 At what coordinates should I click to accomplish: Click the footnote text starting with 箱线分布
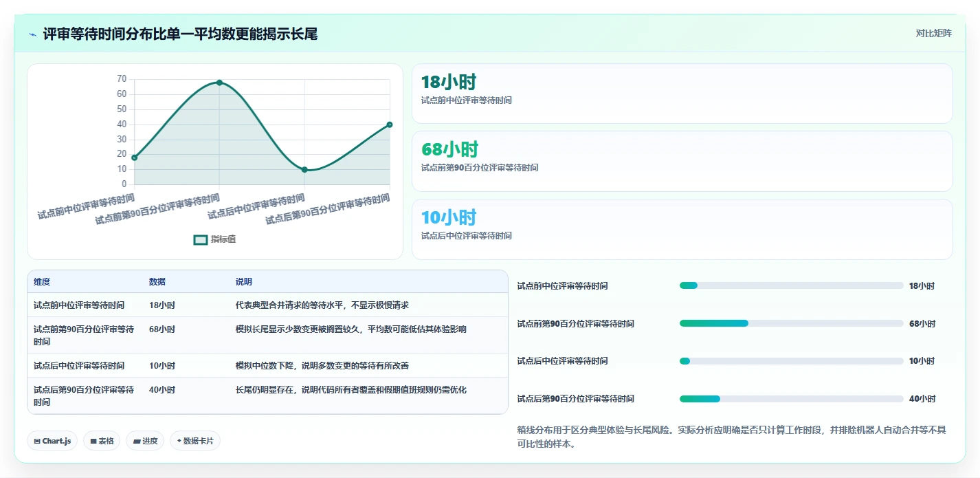coord(731,437)
